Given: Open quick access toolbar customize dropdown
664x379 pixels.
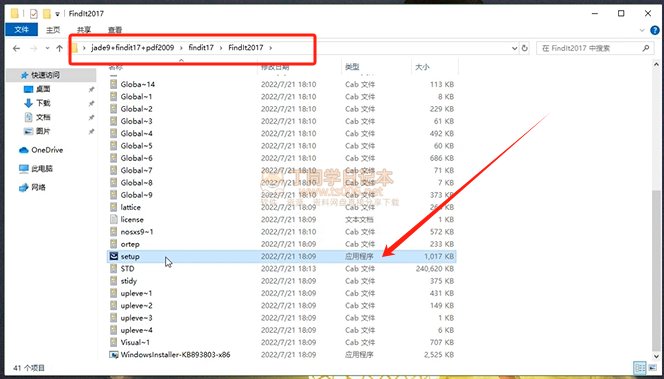Looking at the screenshot, I should tap(58, 14).
